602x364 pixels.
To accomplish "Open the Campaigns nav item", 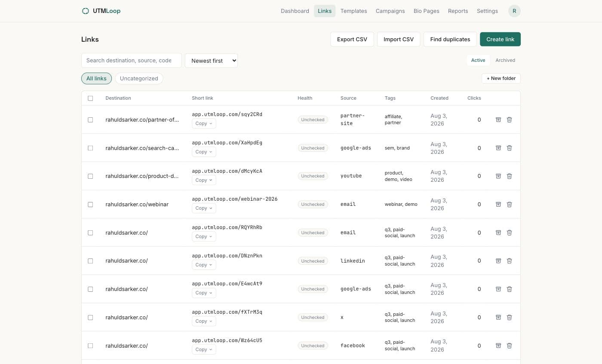I will tap(390, 11).
